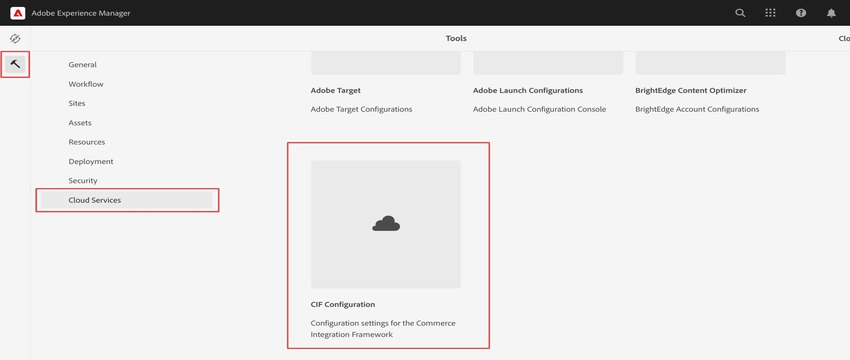
Task: Open Adobe Launch Configurations card title
Action: pyautogui.click(x=527, y=91)
